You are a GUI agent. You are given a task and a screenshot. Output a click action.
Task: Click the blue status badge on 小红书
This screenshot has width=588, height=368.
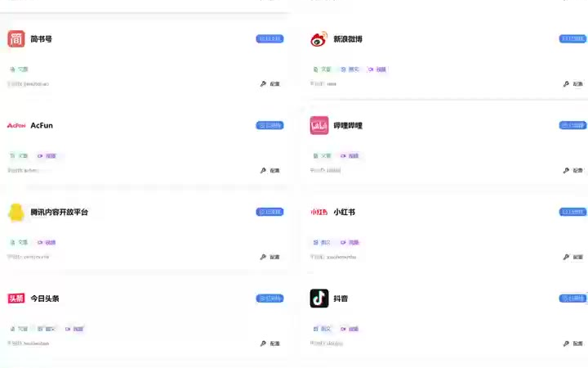(x=572, y=212)
